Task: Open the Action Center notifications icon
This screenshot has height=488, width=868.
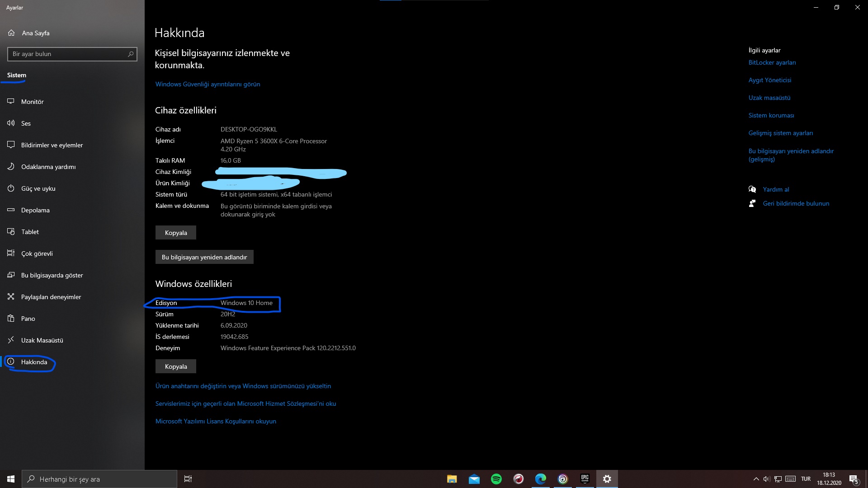Action: click(x=854, y=479)
